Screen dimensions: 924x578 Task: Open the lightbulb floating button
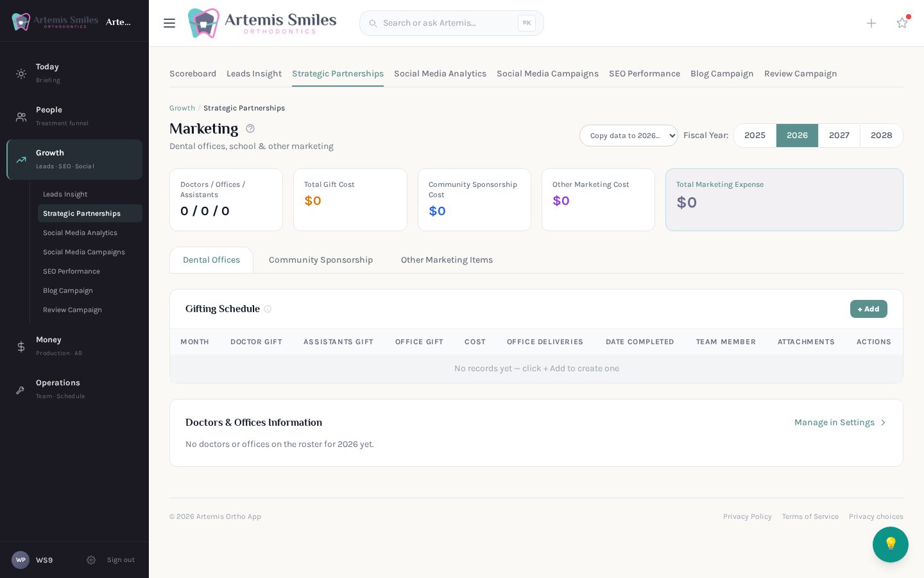891,545
